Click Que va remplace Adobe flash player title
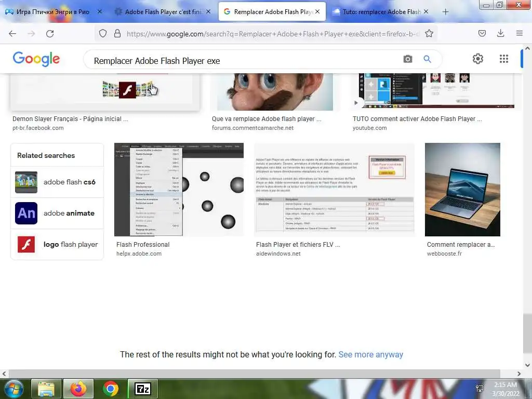This screenshot has height=399, width=532. [x=267, y=119]
